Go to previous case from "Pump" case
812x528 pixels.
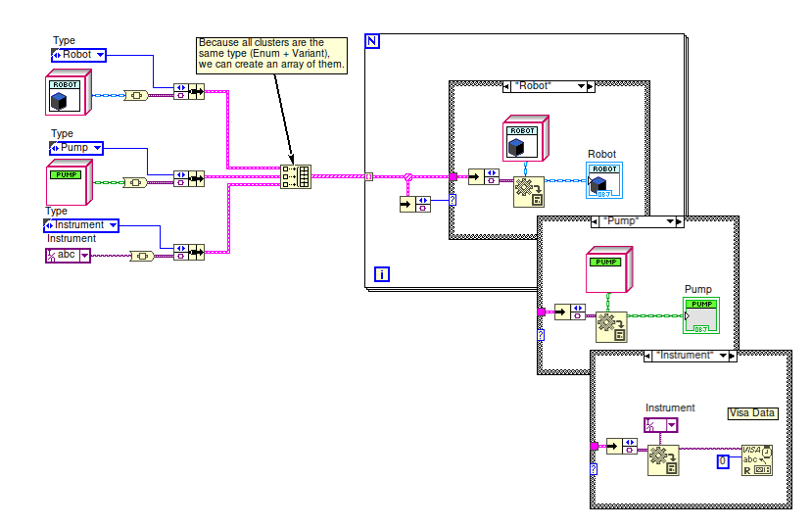coord(595,221)
